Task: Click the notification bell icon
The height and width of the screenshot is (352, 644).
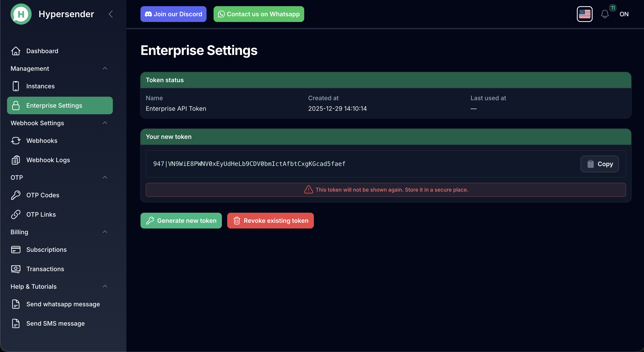Action: point(605,14)
